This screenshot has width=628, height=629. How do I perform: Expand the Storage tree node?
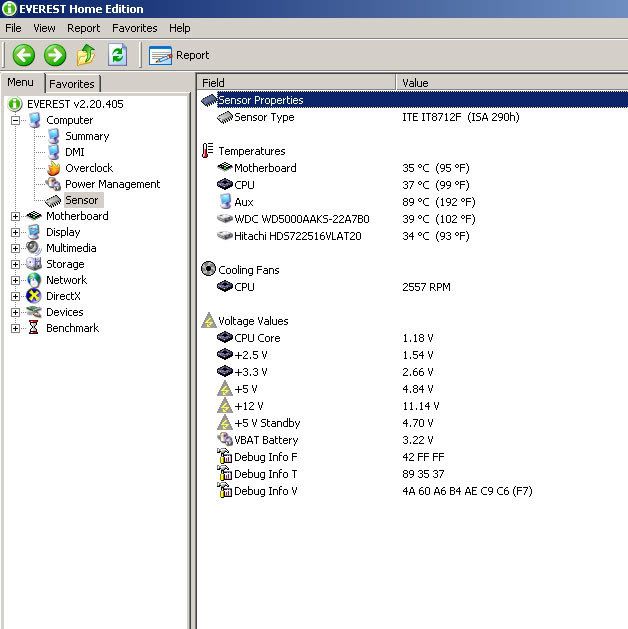point(15,264)
